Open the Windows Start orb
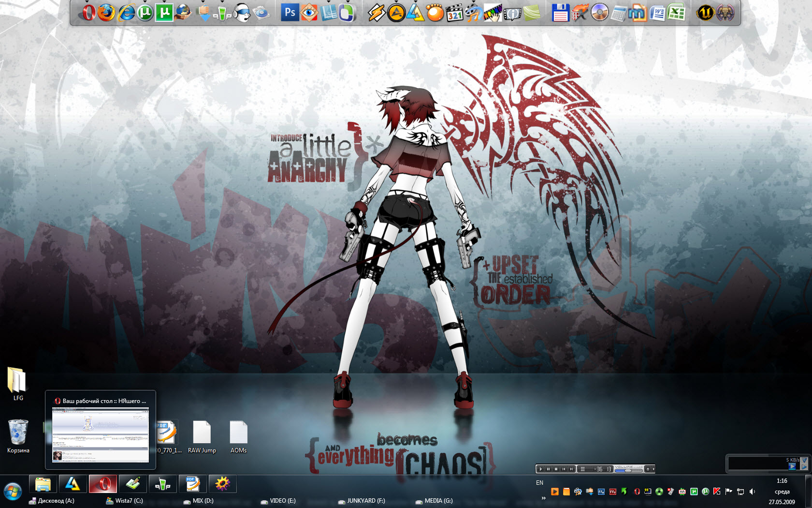 tap(13, 492)
